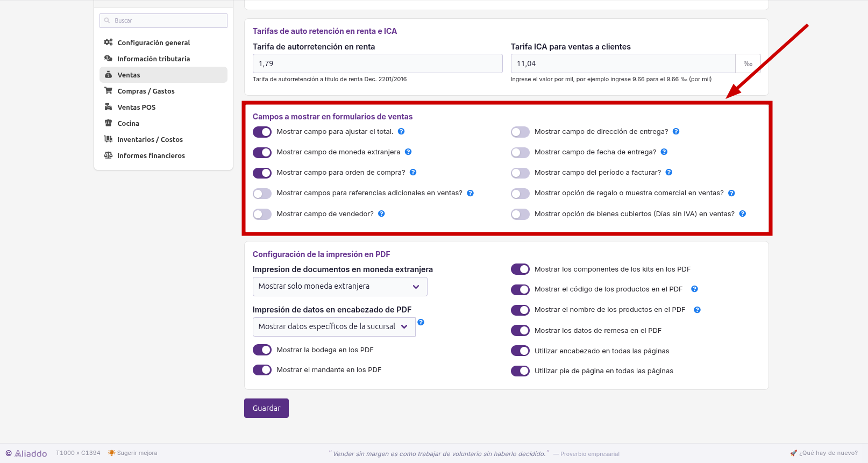Open help for 'dirección de entrega' field
This screenshot has height=463, width=868.
676,131
